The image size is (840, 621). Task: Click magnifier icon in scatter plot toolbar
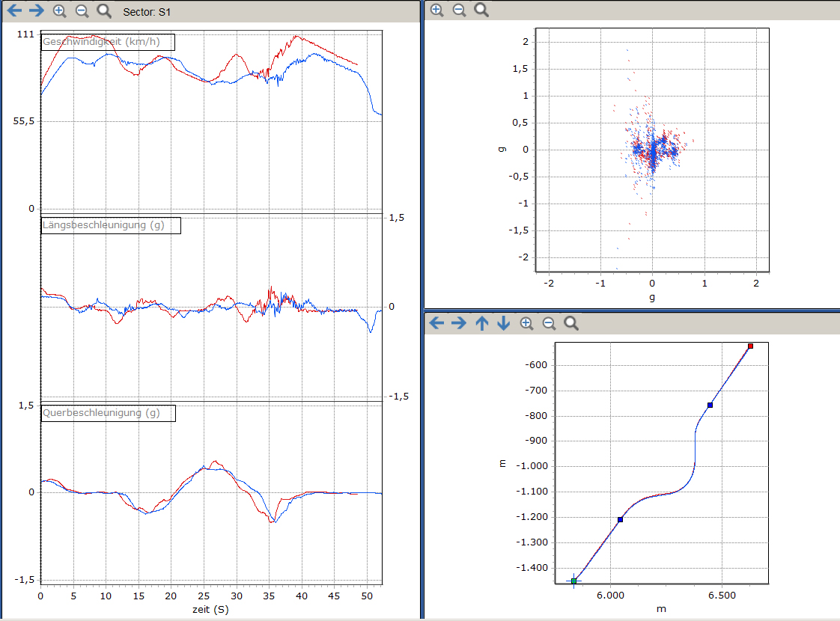pyautogui.click(x=481, y=10)
